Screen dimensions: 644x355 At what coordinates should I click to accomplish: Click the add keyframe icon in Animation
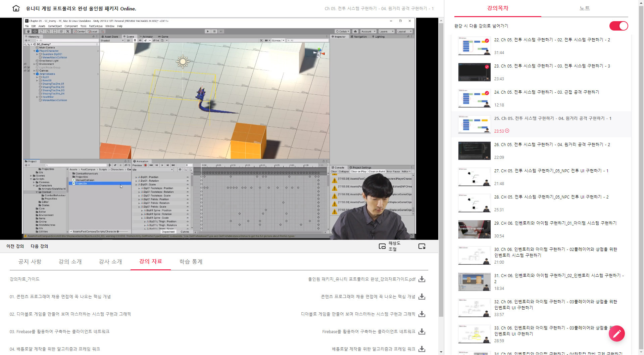(185, 170)
